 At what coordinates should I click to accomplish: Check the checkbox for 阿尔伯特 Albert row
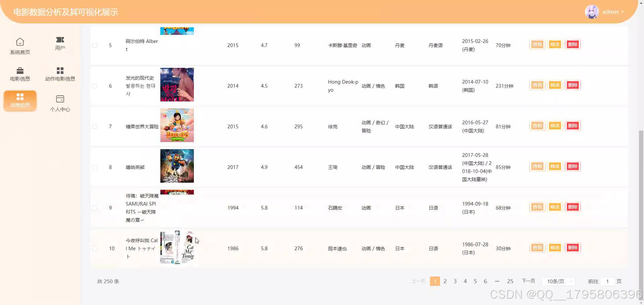(x=95, y=45)
